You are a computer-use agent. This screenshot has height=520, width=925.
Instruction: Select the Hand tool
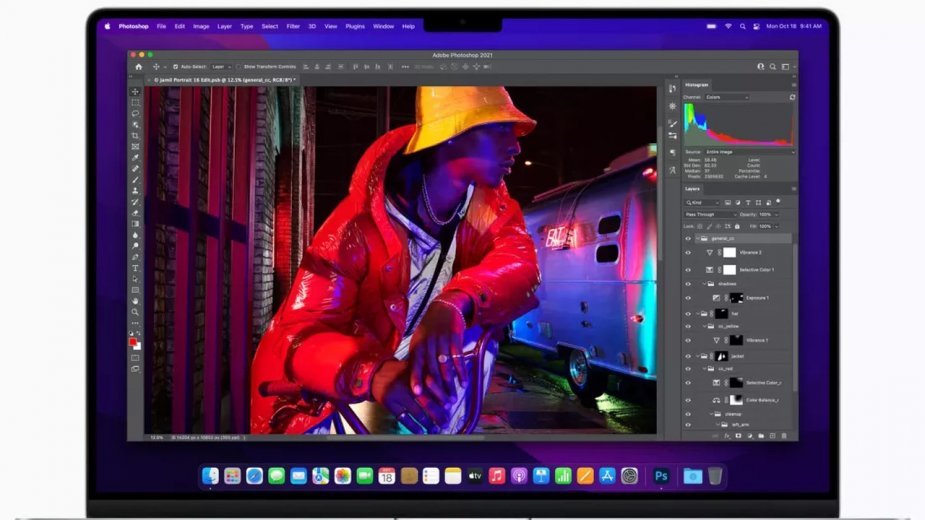click(135, 301)
